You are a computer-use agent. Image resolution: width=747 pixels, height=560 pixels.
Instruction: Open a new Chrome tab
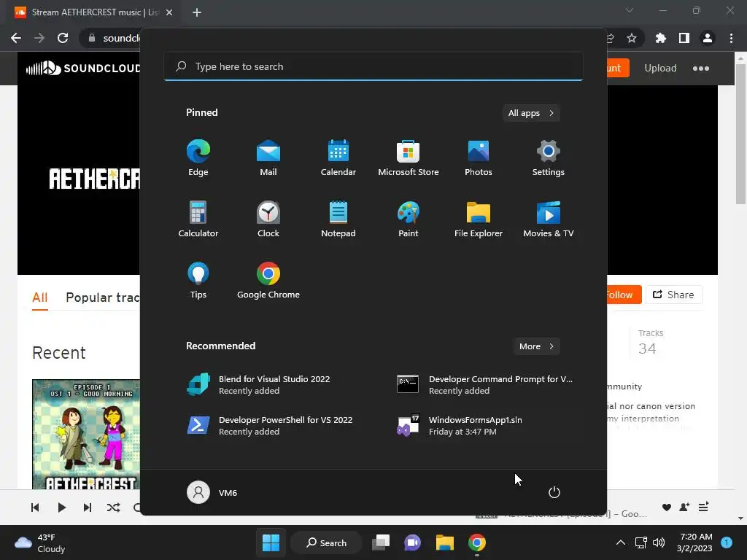(197, 12)
